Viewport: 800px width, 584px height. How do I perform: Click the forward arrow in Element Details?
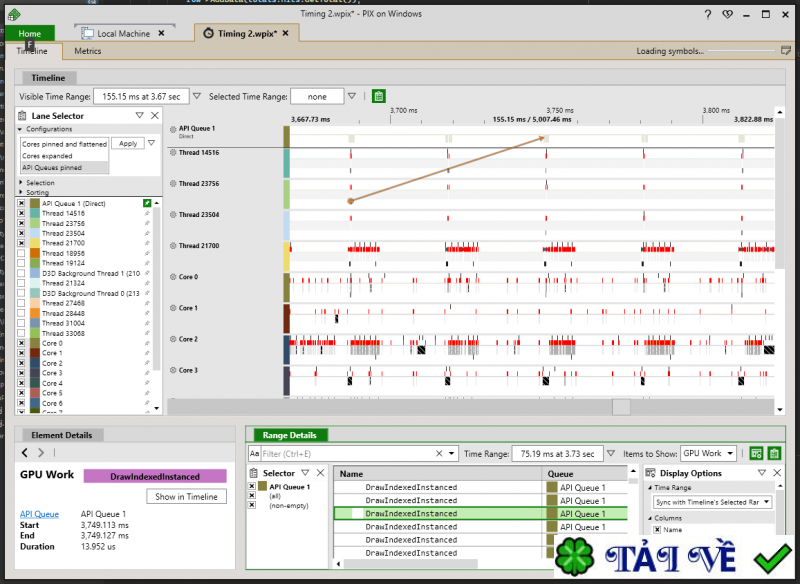point(41,453)
